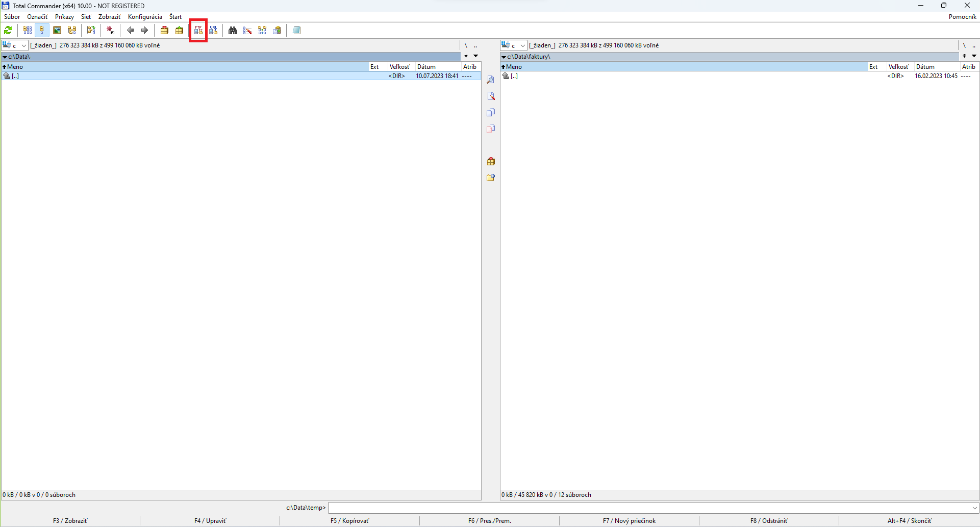
Task: Go to parent with right panel '..' button
Action: pyautogui.click(x=974, y=45)
